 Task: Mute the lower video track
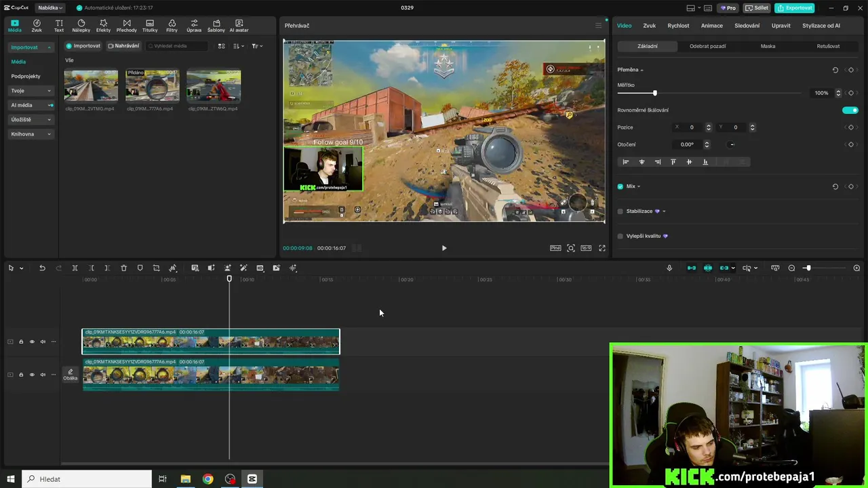click(43, 375)
